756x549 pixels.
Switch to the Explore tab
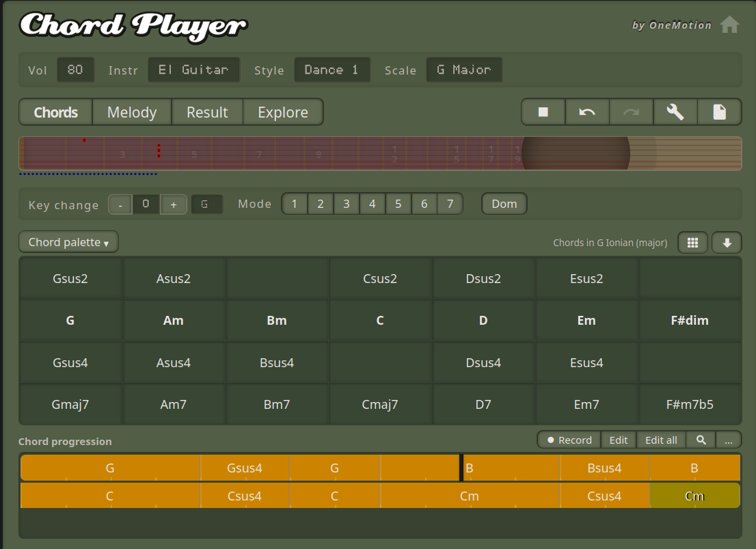pyautogui.click(x=283, y=112)
